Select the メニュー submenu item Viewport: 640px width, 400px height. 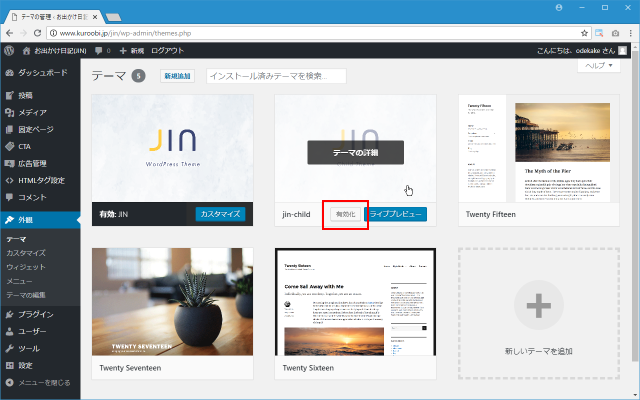pyautogui.click(x=19, y=281)
